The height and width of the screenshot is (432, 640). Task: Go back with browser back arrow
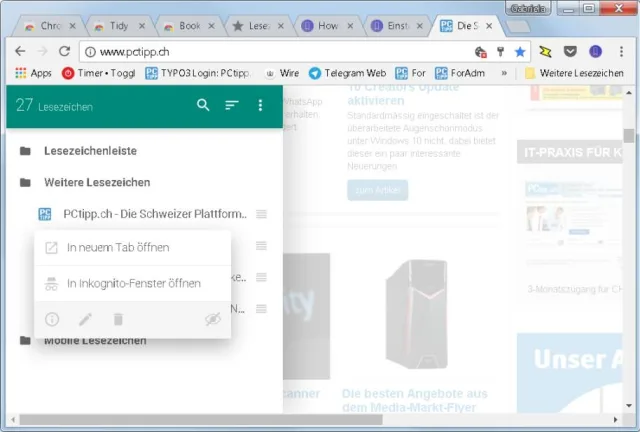(20, 51)
